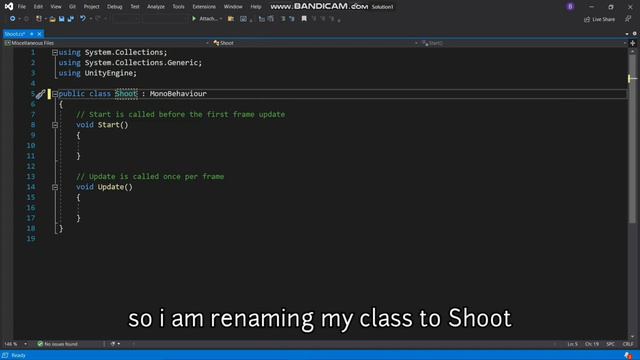Open the Tools menu
This screenshot has width=640, height=360.
pos(178,7)
